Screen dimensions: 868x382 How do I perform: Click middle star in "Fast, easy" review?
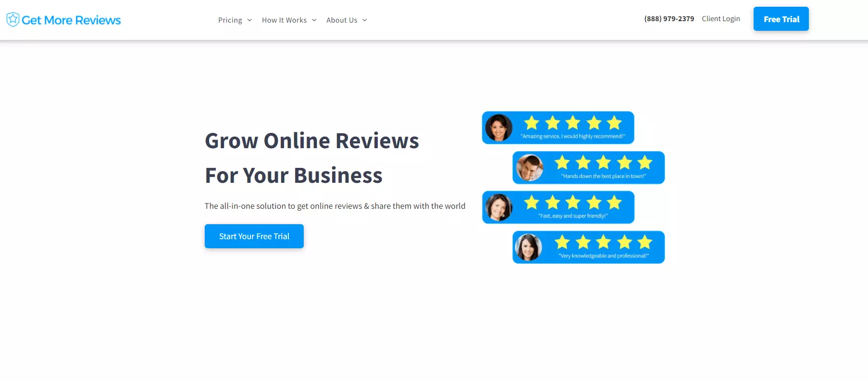(573, 203)
